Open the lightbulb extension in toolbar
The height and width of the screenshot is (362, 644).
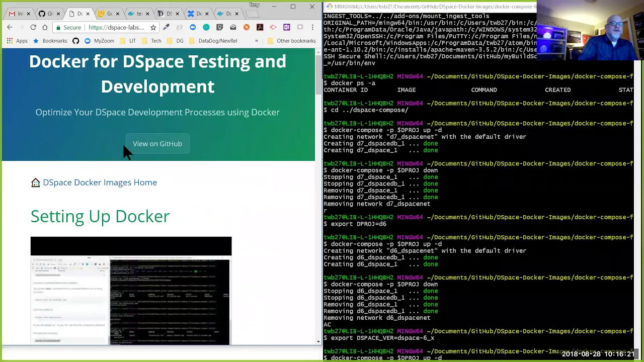pyautogui.click(x=219, y=27)
